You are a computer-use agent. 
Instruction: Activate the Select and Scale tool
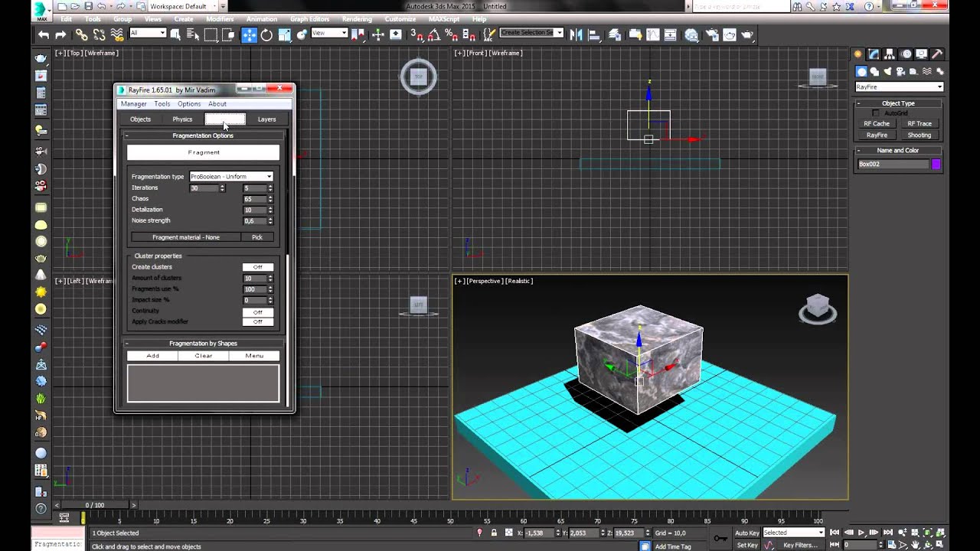click(x=284, y=34)
